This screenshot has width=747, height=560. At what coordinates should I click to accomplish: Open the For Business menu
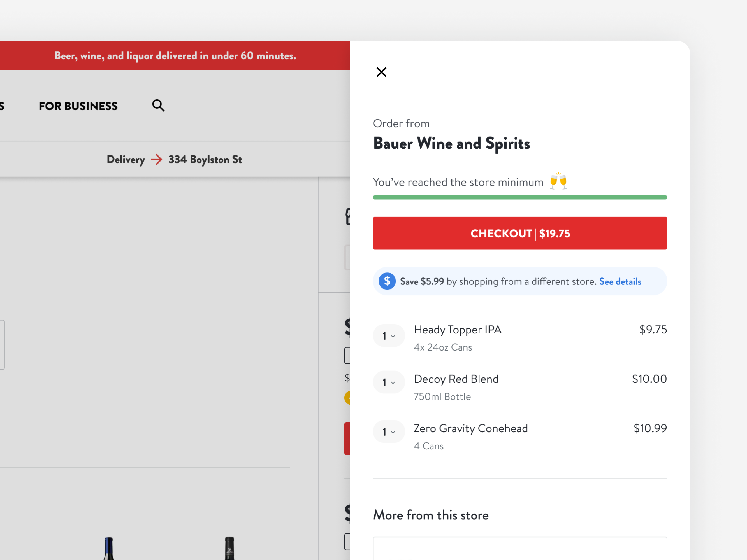point(78,106)
